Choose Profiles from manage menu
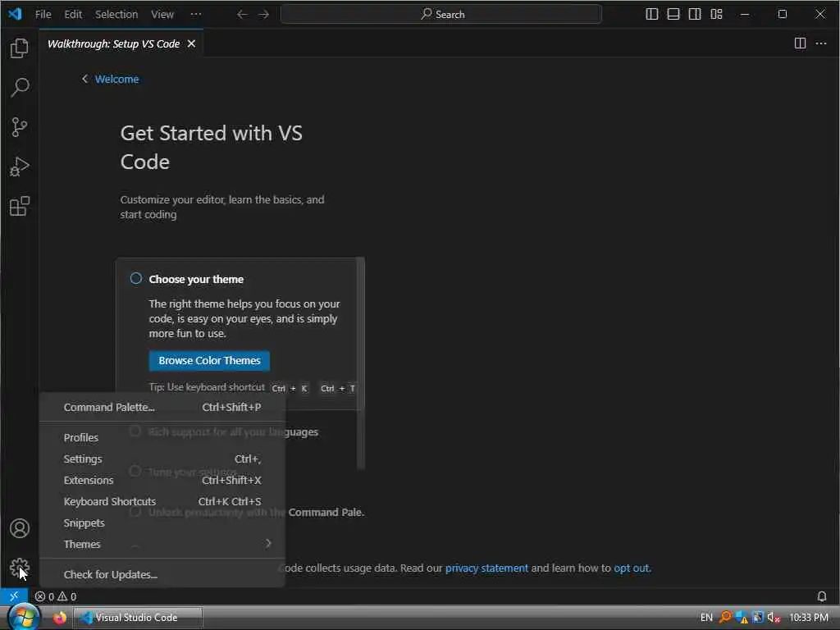Viewport: 840px width, 630px height. coord(162,438)
